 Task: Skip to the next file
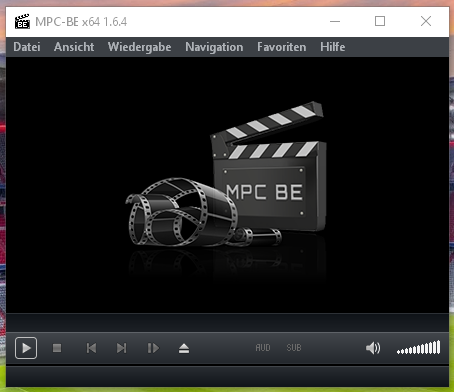[x=122, y=348]
